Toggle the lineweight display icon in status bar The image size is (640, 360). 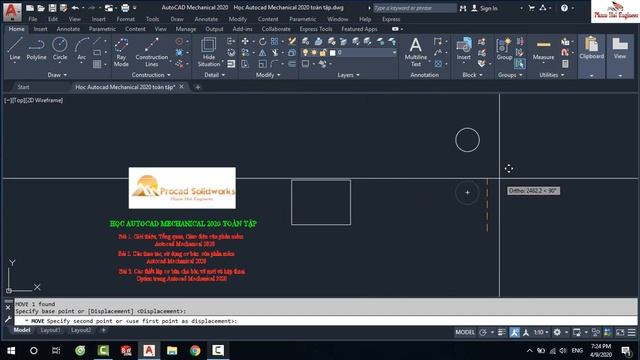[502, 332]
